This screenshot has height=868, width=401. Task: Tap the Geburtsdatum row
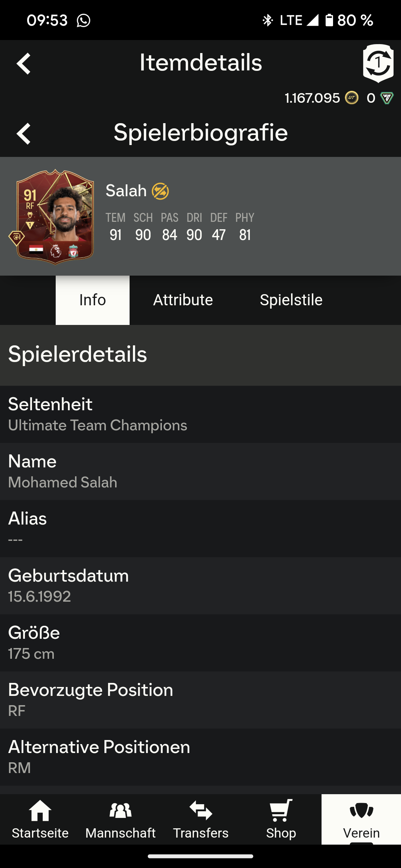coord(200,586)
